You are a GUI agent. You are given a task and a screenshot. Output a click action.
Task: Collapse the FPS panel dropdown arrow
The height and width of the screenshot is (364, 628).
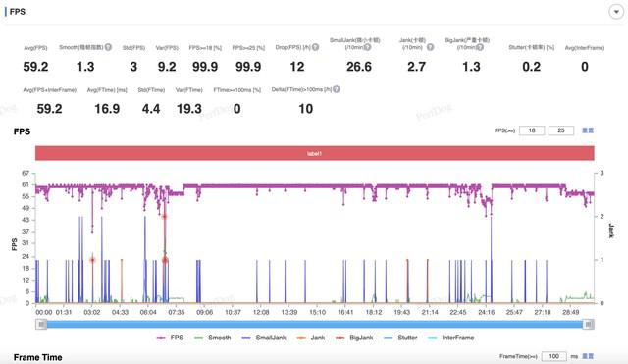(616, 12)
